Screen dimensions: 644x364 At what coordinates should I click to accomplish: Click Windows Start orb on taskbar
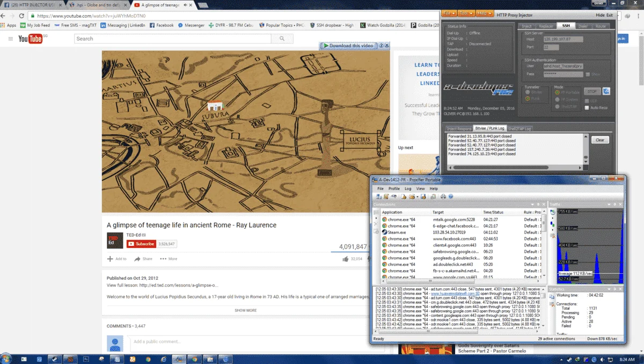click(7, 358)
